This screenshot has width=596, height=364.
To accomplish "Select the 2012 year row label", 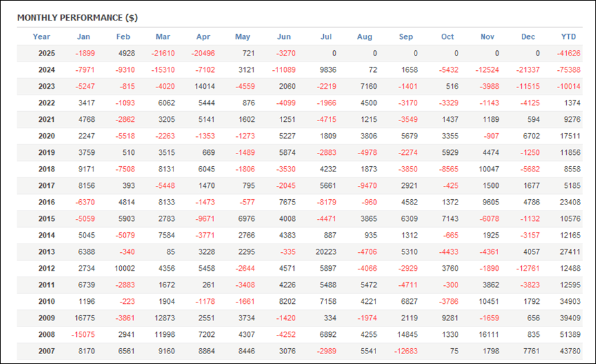I will (46, 268).
